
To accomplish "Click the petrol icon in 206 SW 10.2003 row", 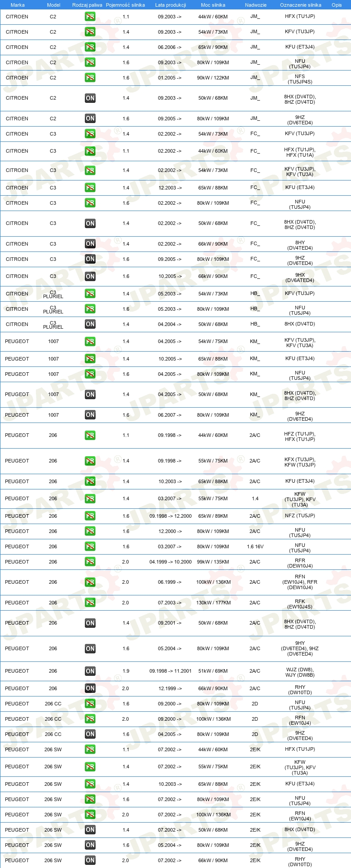I will point(90,784).
